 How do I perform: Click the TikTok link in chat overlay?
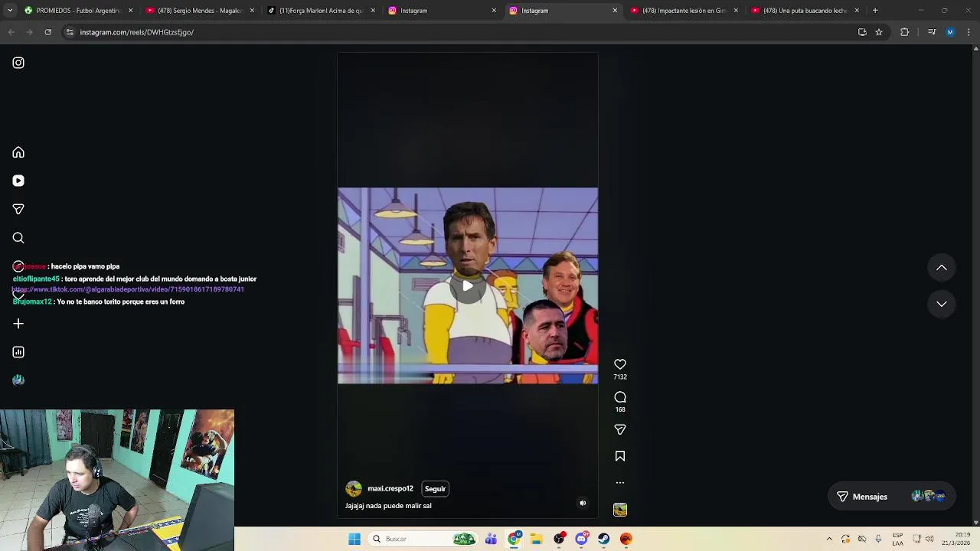click(128, 290)
